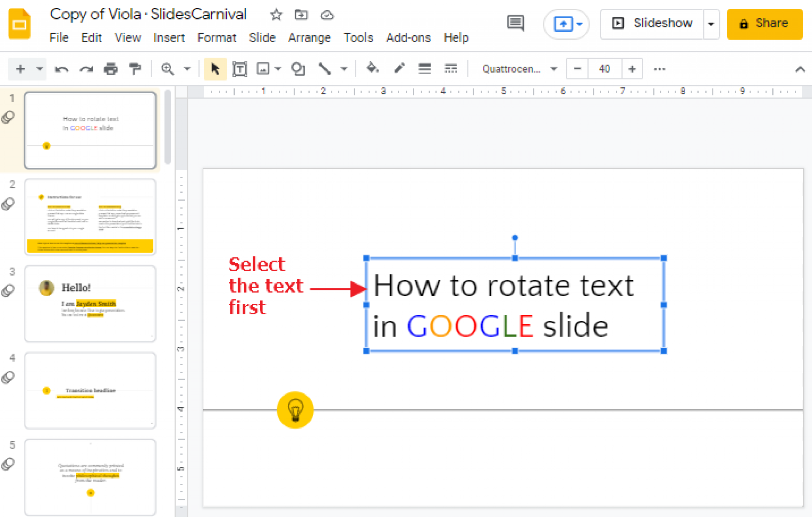Set border dash style
The height and width of the screenshot is (517, 812).
click(x=451, y=69)
